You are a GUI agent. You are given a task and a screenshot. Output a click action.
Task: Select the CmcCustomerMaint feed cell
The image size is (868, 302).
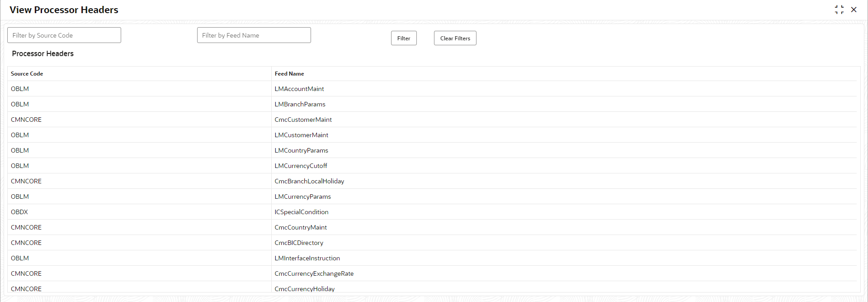click(564, 120)
